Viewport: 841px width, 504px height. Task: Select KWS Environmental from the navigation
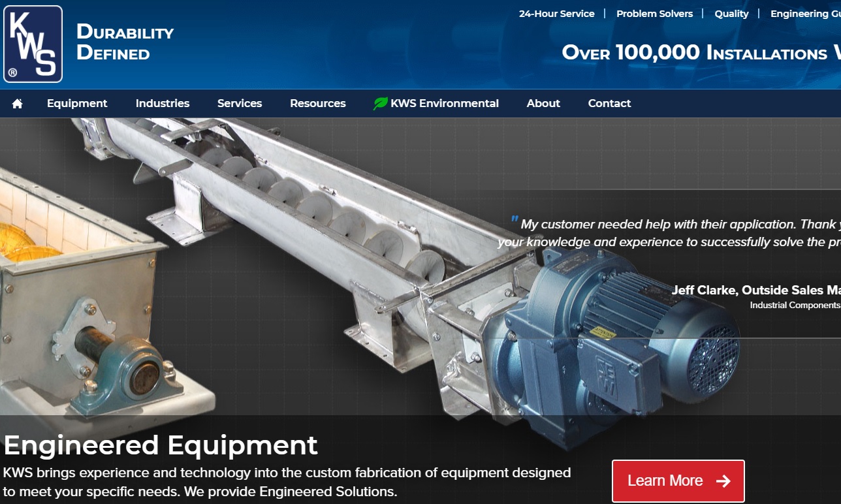[x=445, y=103]
